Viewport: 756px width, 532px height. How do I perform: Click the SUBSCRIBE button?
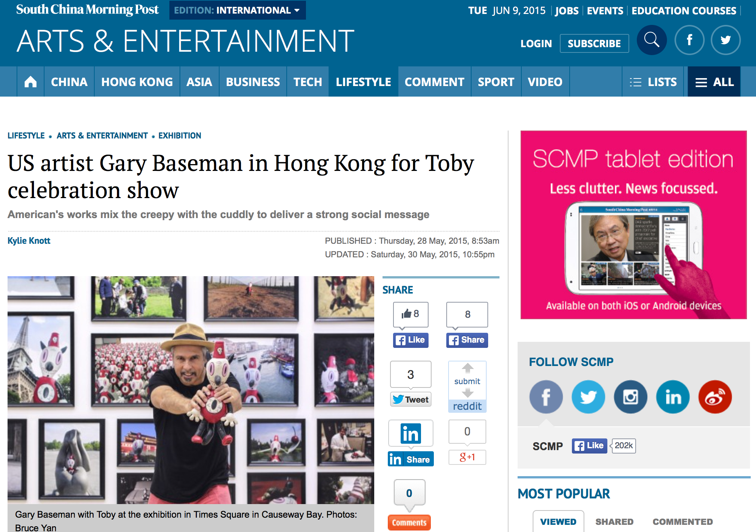coord(594,43)
